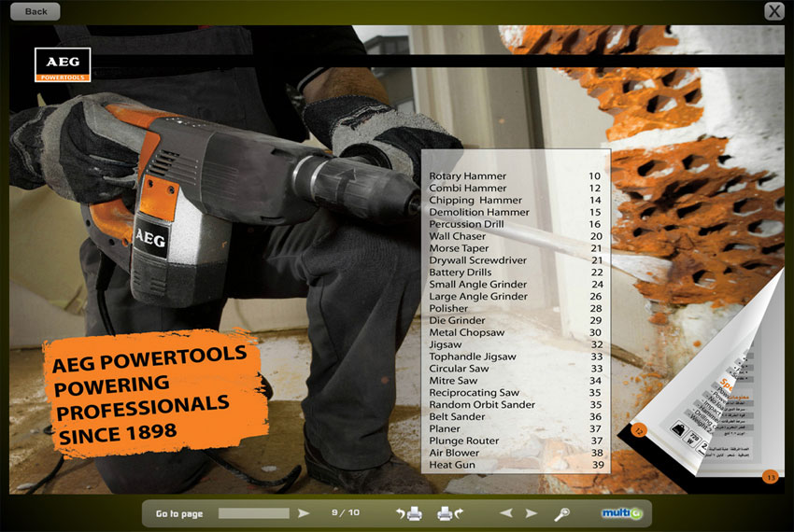The height and width of the screenshot is (532, 794).
Task: Select Percussion Drill entry
Action: (x=515, y=224)
